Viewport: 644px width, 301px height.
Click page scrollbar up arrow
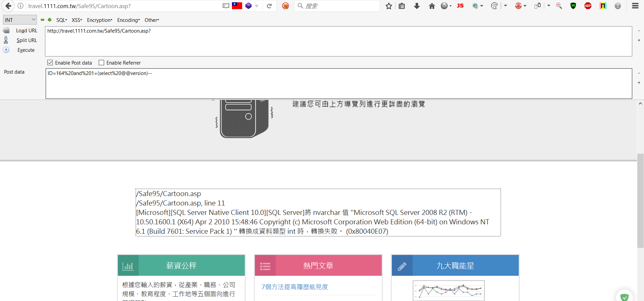[x=640, y=104]
